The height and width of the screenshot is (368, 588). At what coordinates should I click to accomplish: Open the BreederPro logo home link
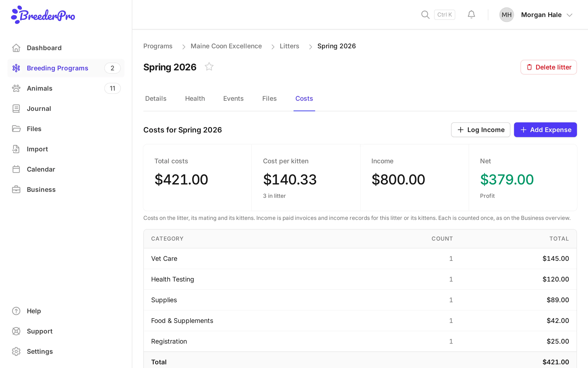(43, 15)
